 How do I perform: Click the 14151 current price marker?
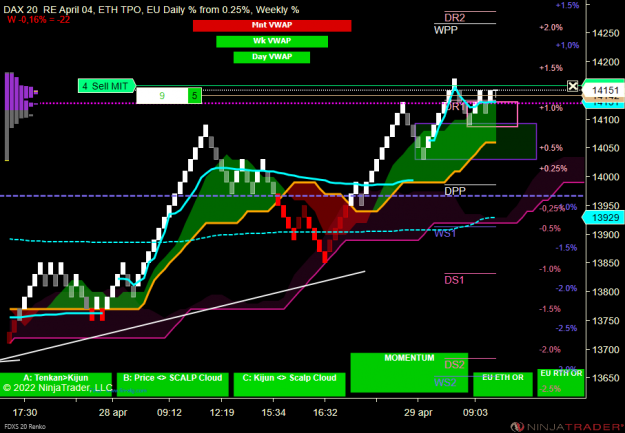(603, 90)
